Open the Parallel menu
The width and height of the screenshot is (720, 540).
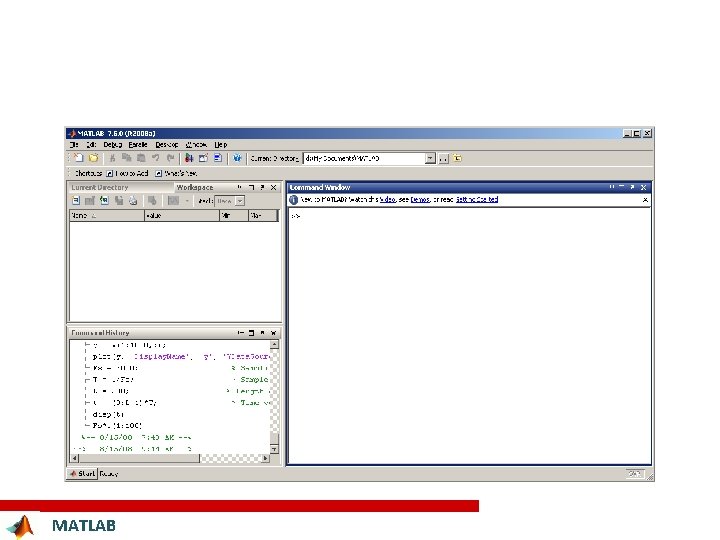pyautogui.click(x=138, y=145)
